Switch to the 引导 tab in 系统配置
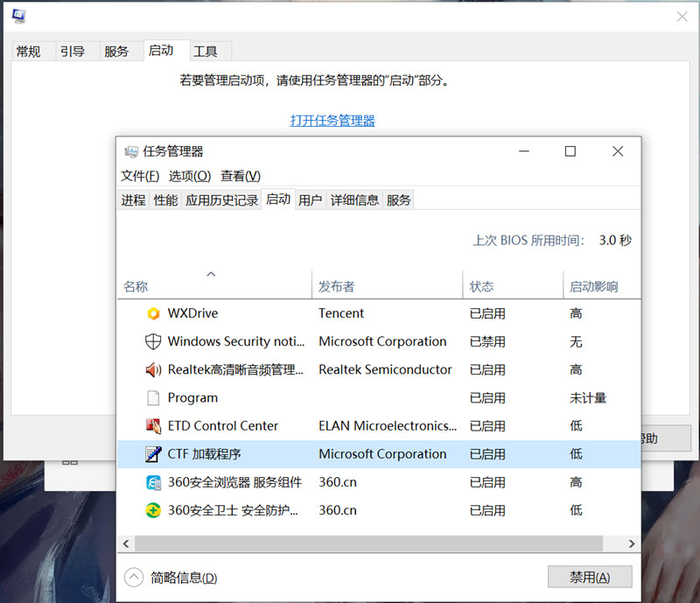Screen dimensions: 700x603 73,51
